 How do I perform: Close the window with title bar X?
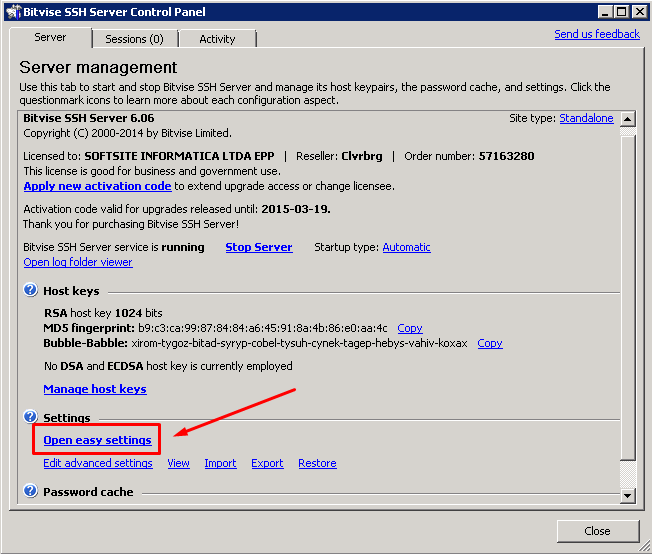pos(639,12)
